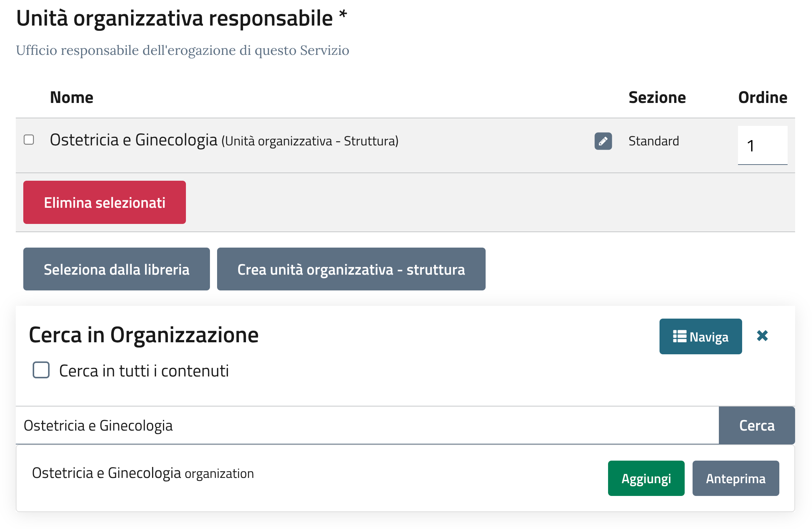This screenshot has height=529, width=812.
Task: Click the Cerca in tutti i contenuti label
Action: pyautogui.click(x=144, y=371)
